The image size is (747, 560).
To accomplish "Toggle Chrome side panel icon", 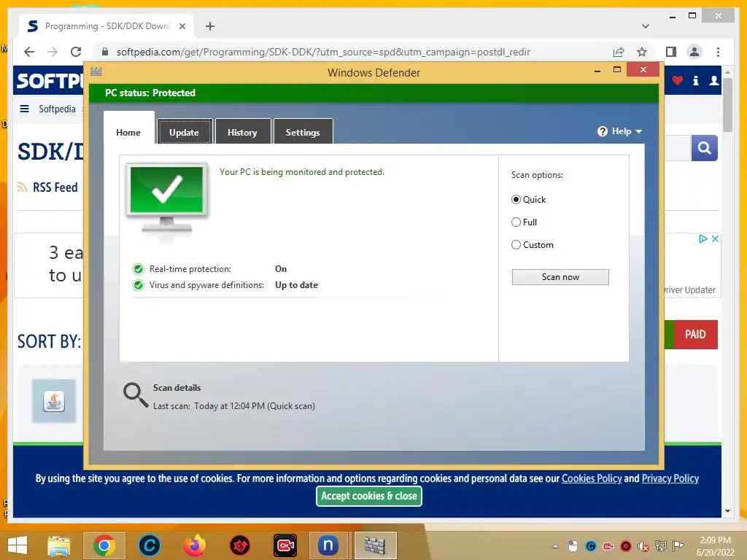I will tap(671, 52).
